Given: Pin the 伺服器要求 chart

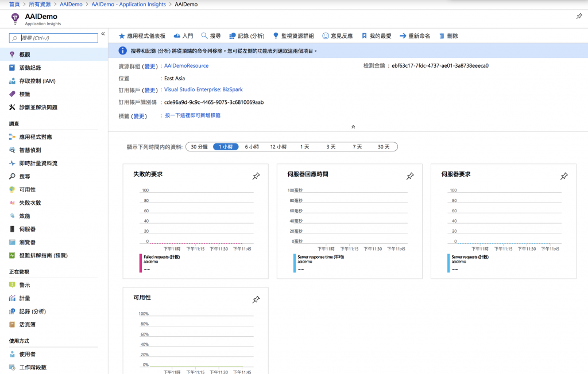Looking at the screenshot, I should 564,176.
